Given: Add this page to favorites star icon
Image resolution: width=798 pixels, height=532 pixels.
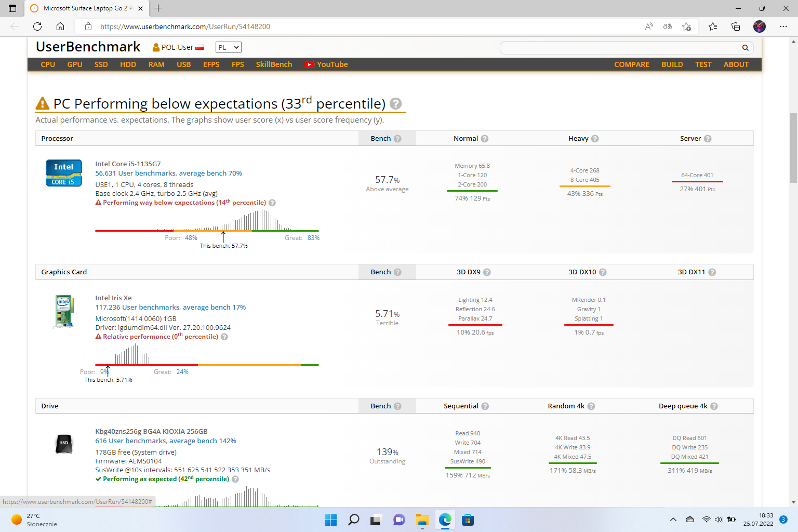Looking at the screenshot, I should tap(686, 26).
